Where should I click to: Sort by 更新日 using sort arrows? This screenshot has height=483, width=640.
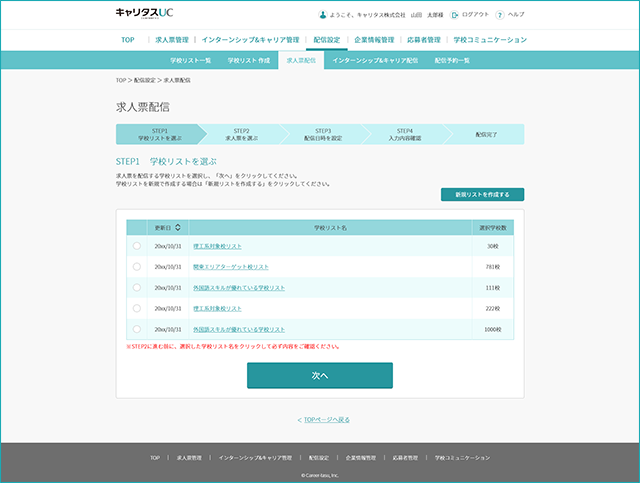point(178,227)
